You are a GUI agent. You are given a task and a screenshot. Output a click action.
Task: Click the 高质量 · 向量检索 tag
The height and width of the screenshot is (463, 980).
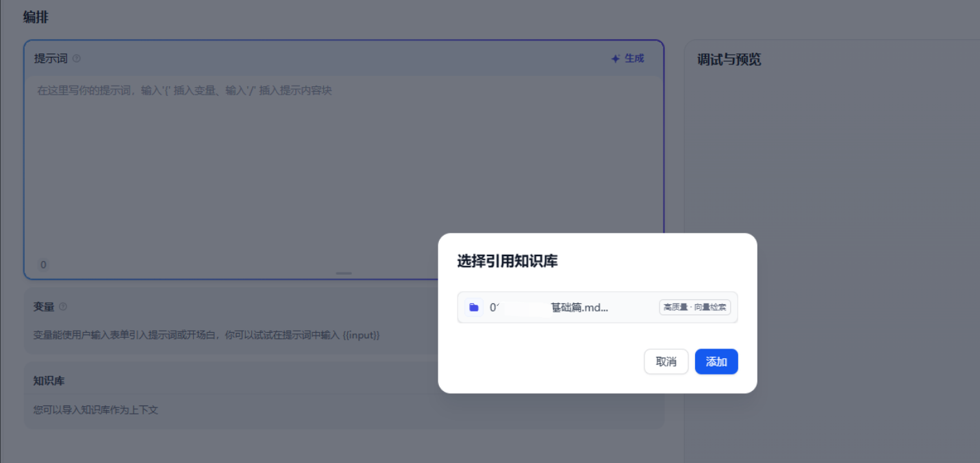tap(695, 308)
